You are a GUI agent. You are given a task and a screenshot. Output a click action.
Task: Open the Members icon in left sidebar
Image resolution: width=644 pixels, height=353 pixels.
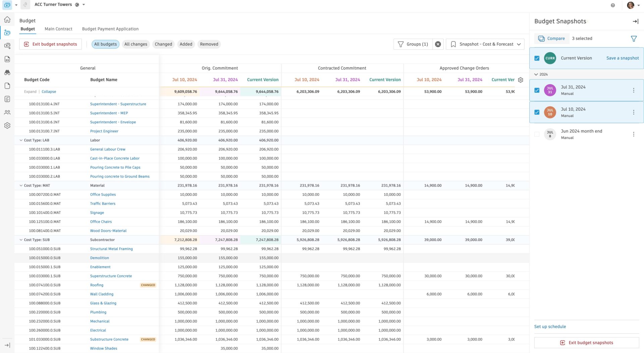click(7, 112)
